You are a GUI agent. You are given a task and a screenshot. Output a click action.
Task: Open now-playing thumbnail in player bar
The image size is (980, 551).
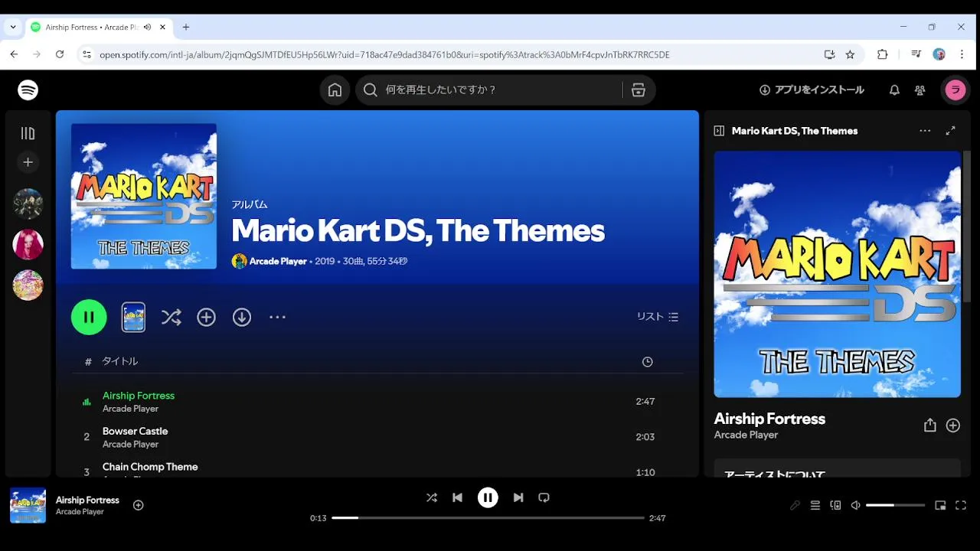pos(28,505)
